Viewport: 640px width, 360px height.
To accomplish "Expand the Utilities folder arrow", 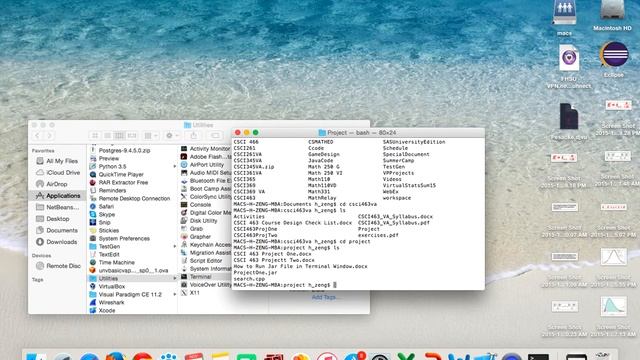I will coord(175,278).
